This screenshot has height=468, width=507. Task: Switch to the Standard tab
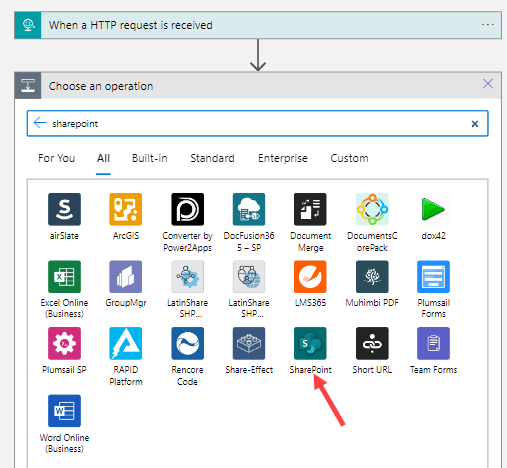coord(212,158)
